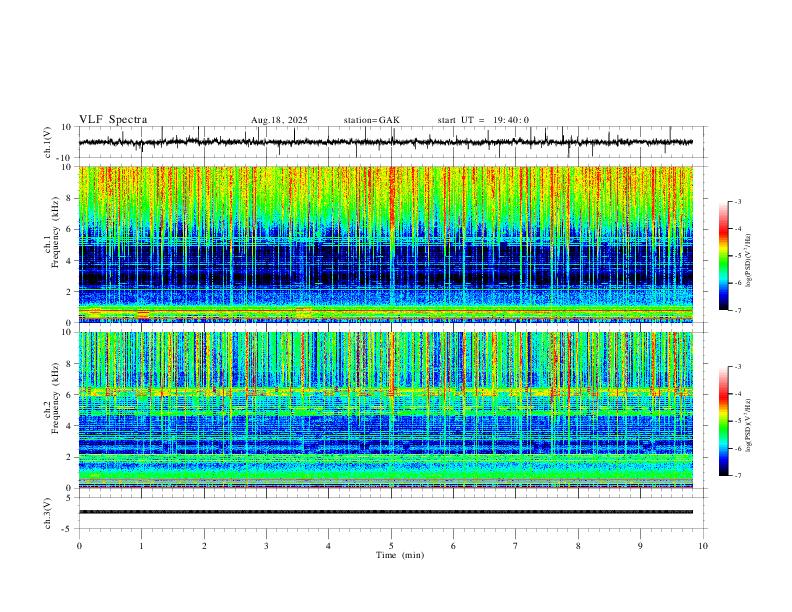
Task: Click the "6" kHz tick of the ch.2 spectrogram
Action: pyautogui.click(x=70, y=394)
